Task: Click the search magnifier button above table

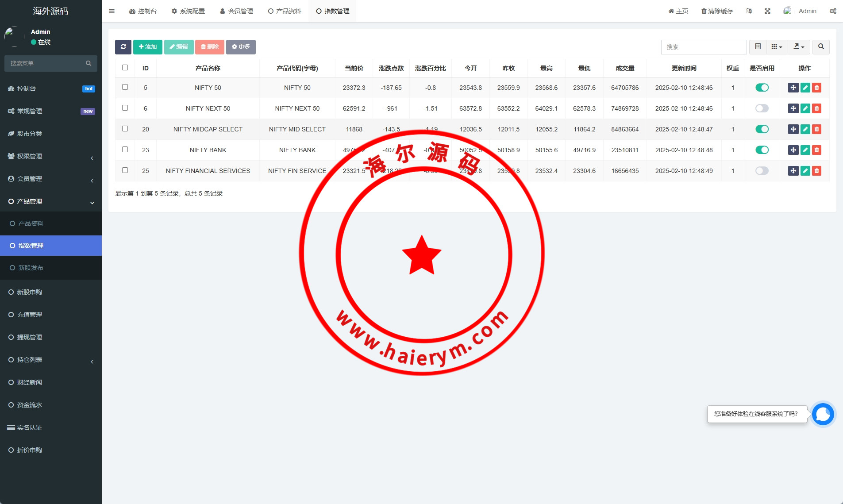Action: tap(821, 47)
